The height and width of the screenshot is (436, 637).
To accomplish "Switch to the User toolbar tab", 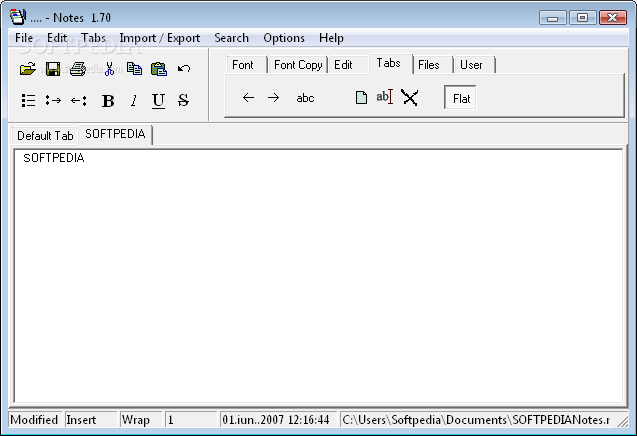I will 474,65.
